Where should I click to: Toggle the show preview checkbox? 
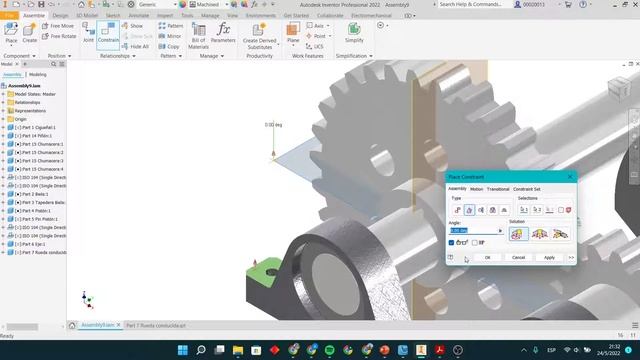(x=451, y=242)
